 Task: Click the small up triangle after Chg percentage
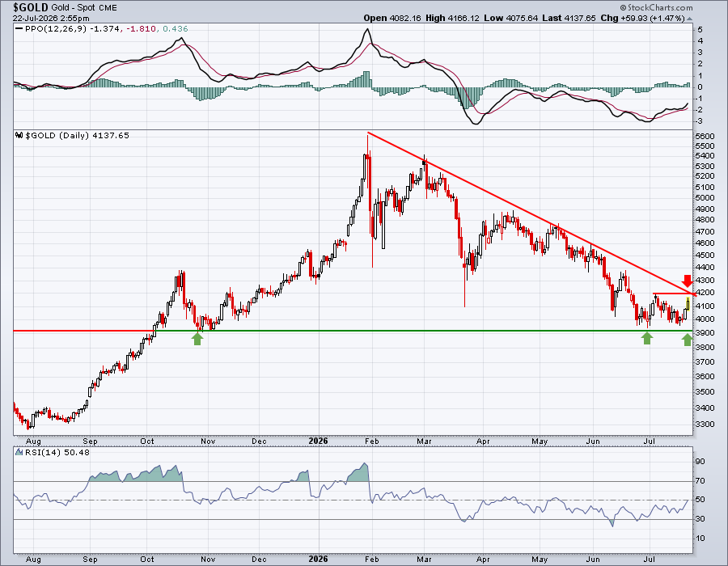(x=689, y=19)
